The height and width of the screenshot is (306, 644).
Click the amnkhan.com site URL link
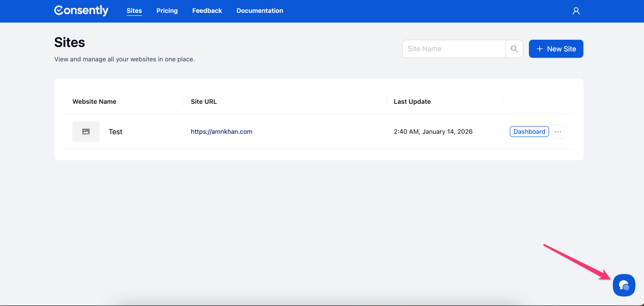pyautogui.click(x=221, y=132)
